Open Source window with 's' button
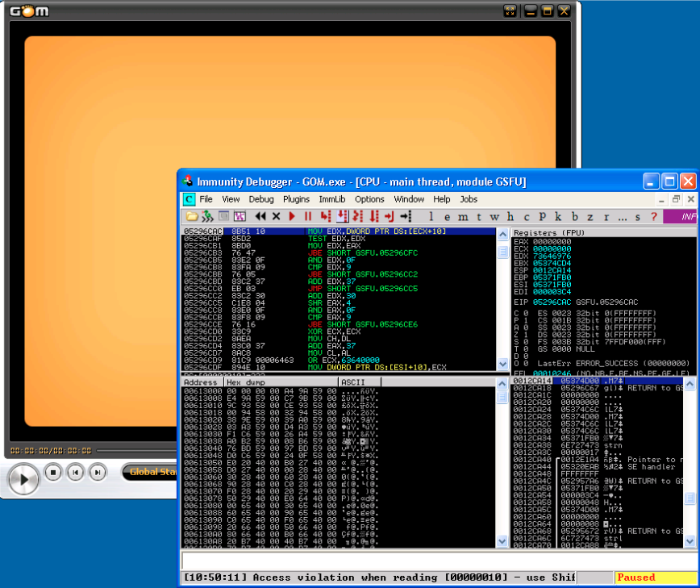 click(638, 217)
